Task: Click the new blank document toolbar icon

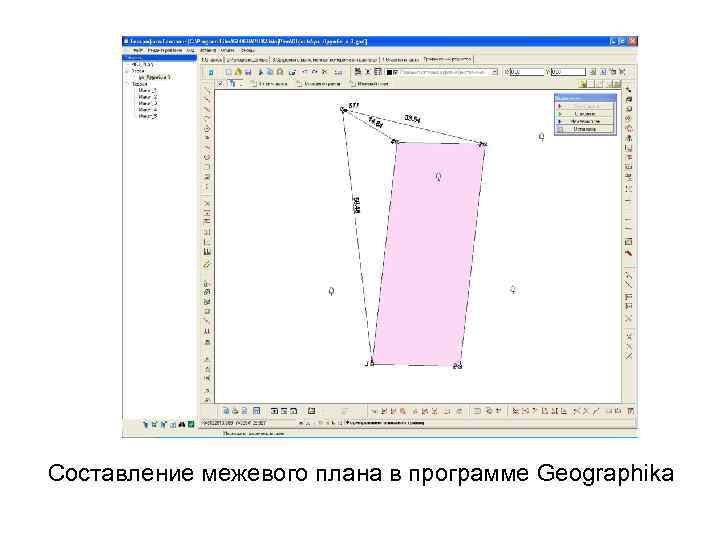Action: (x=228, y=72)
